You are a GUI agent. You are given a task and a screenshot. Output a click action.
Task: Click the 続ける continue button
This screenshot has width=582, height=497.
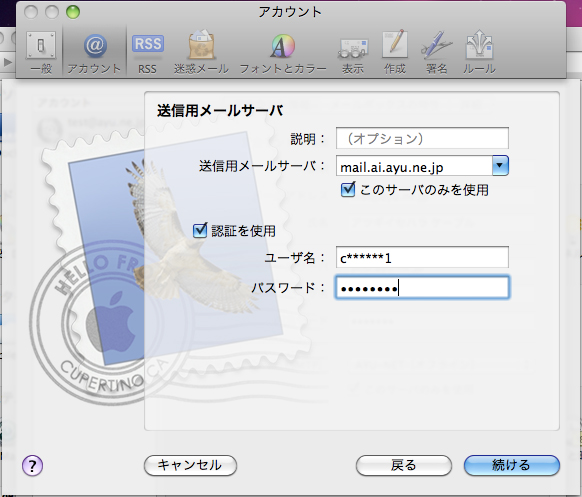tap(511, 465)
